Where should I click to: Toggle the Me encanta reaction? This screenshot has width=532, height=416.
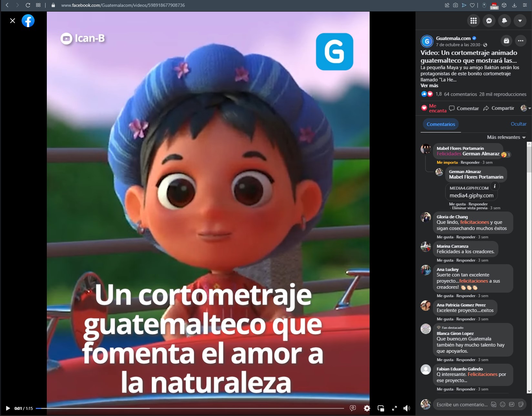[434, 108]
